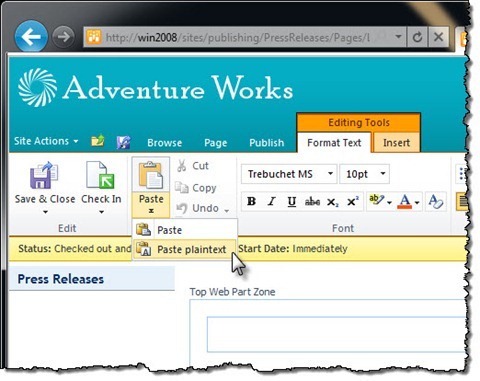Click the Stop (X) button in address bar
The image size is (480, 381).
[x=438, y=37]
